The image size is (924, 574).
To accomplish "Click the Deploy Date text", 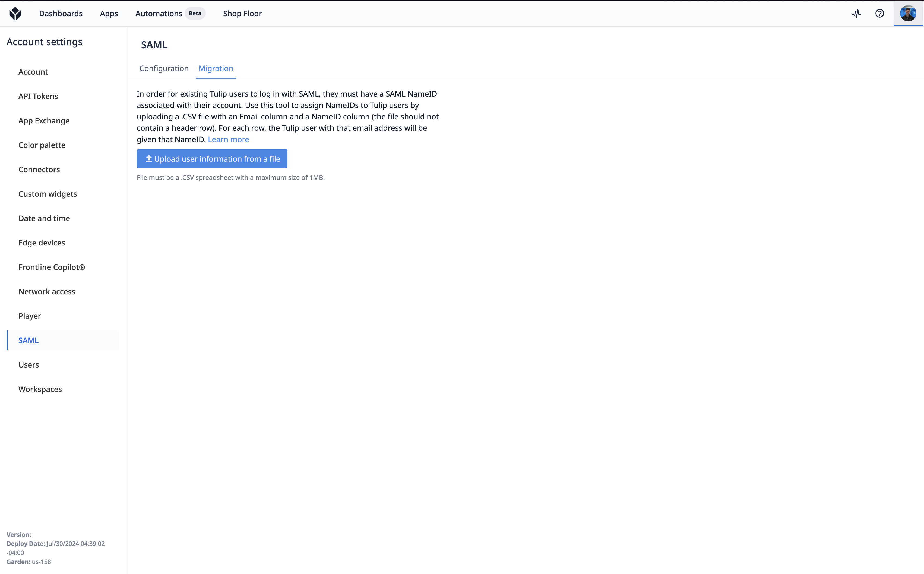I will pos(55,548).
